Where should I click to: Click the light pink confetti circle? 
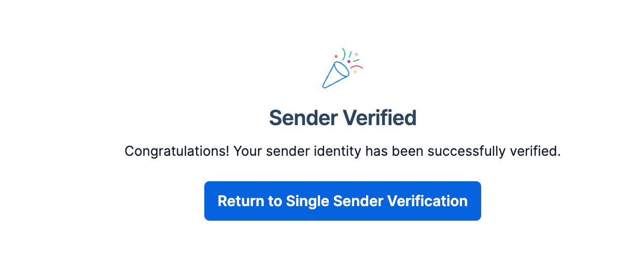356,54
